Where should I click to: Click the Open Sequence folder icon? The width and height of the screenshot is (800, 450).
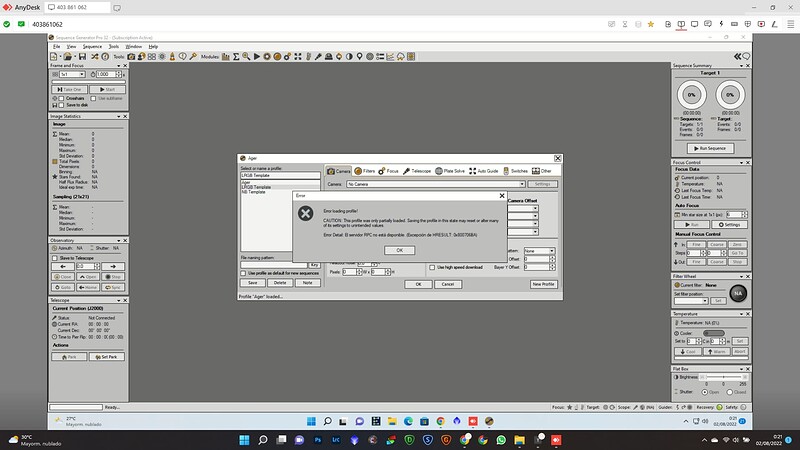pyautogui.click(x=67, y=57)
